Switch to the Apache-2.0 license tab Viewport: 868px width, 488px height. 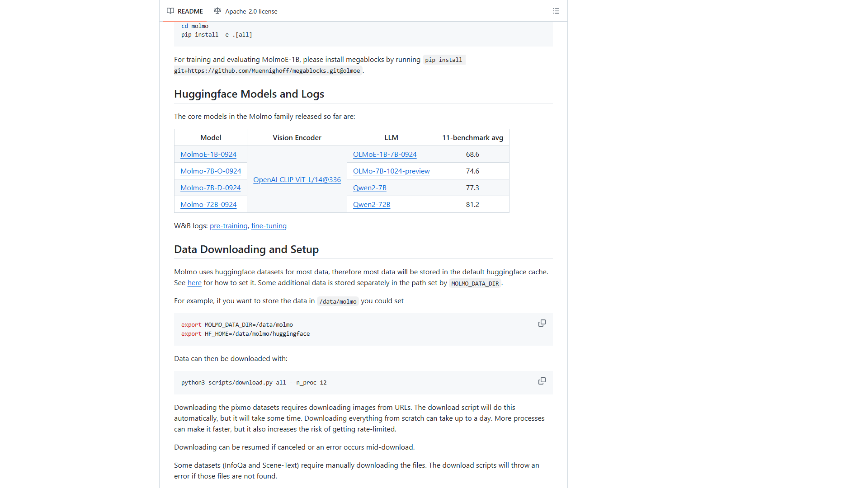[x=245, y=11]
